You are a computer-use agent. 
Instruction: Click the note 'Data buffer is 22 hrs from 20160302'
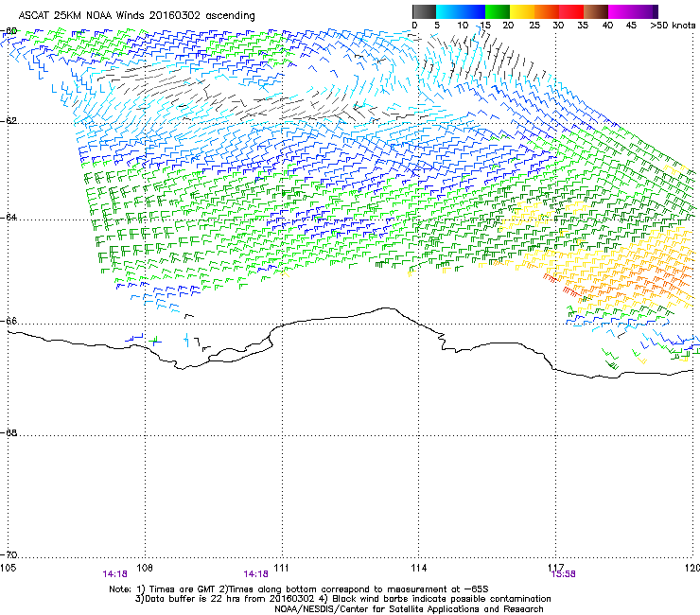point(228,599)
